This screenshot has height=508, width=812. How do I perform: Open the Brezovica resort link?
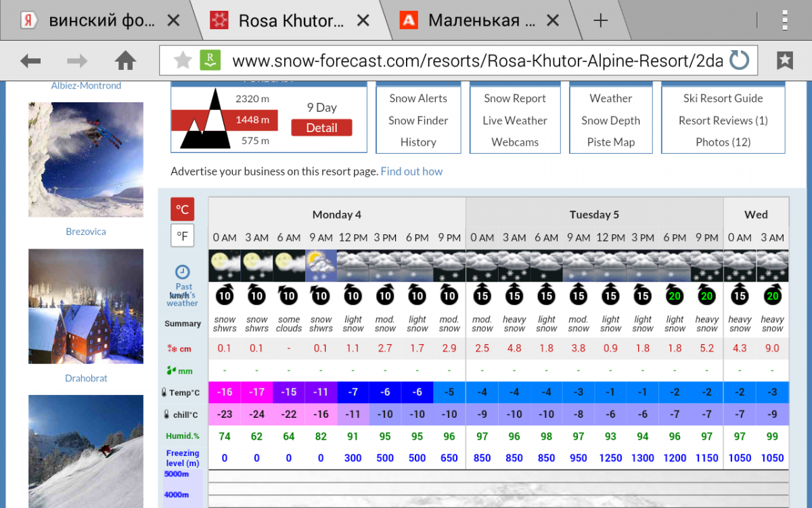pos(86,232)
